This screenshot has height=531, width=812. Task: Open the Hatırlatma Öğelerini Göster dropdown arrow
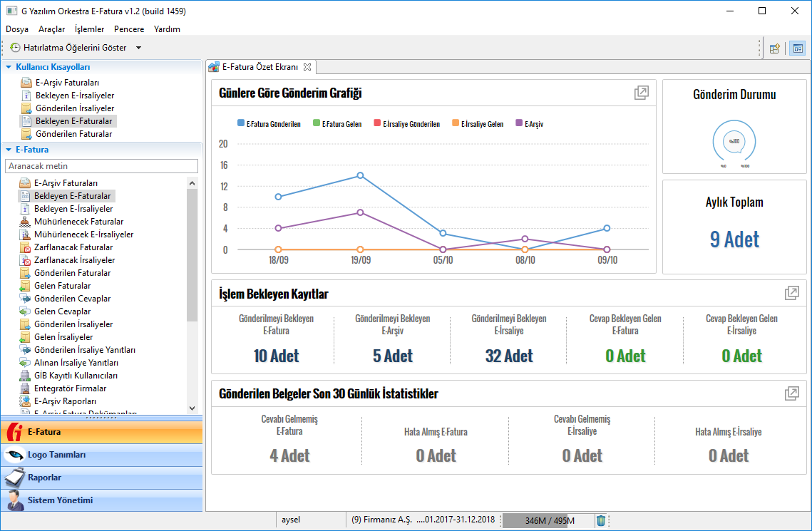[x=138, y=48]
